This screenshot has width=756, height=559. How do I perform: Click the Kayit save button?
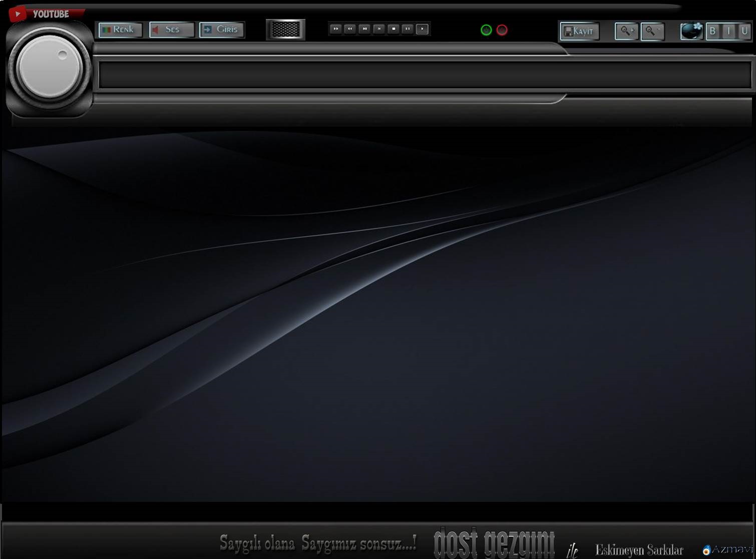click(x=579, y=31)
